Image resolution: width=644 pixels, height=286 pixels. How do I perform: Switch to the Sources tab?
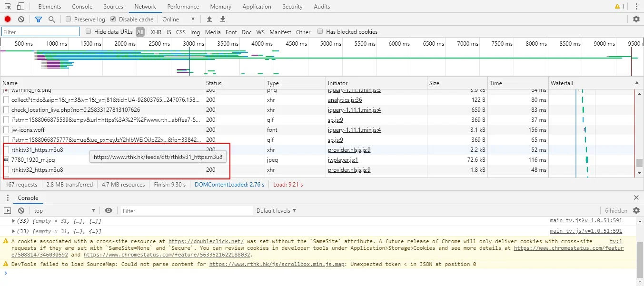click(x=113, y=7)
